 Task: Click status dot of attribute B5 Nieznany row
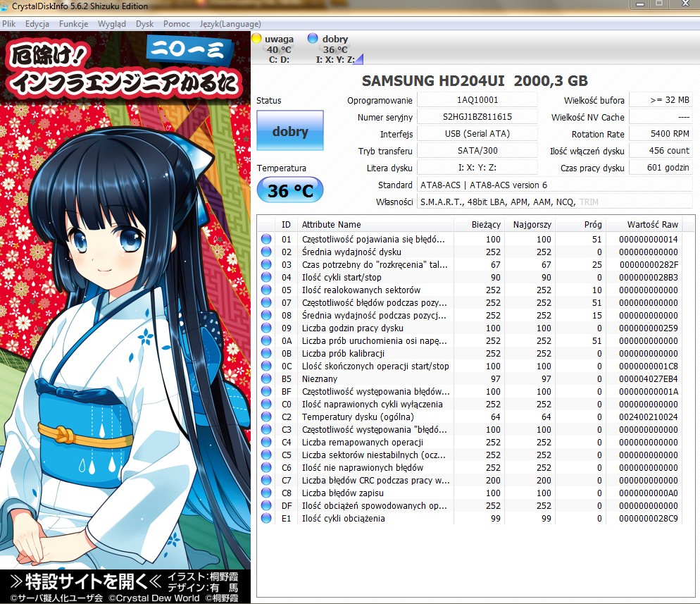(266, 378)
